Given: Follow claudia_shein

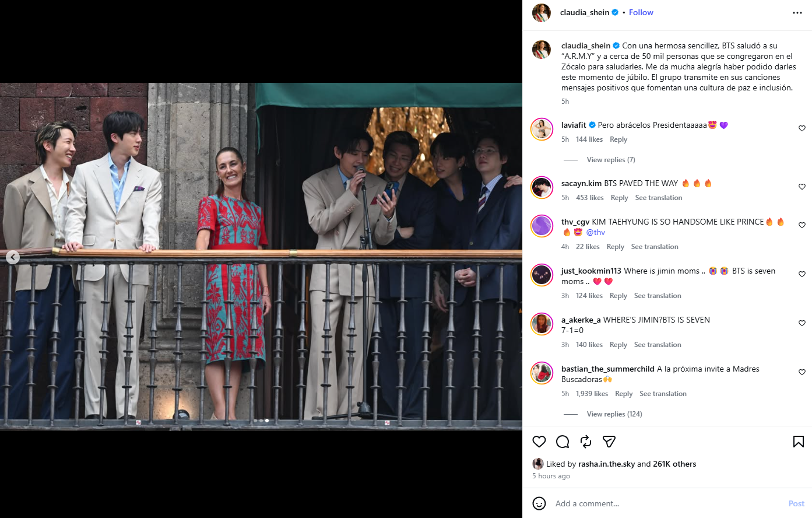Looking at the screenshot, I should (x=641, y=12).
